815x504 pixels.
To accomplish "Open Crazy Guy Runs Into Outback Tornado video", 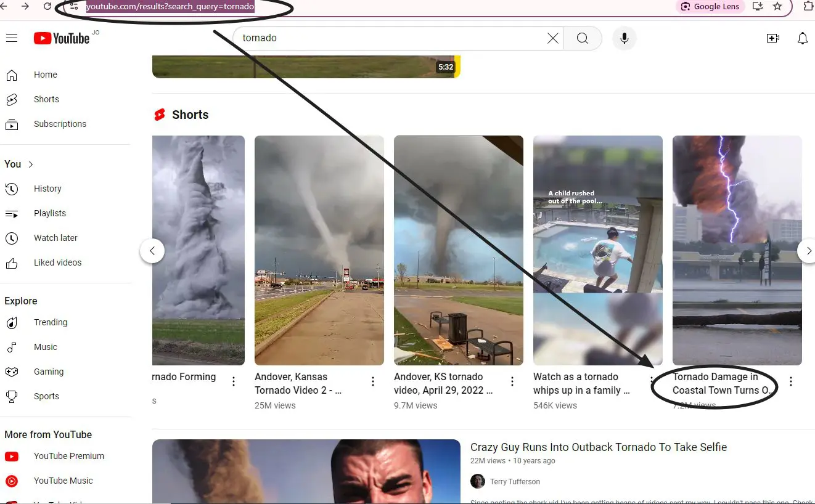I will click(x=599, y=447).
